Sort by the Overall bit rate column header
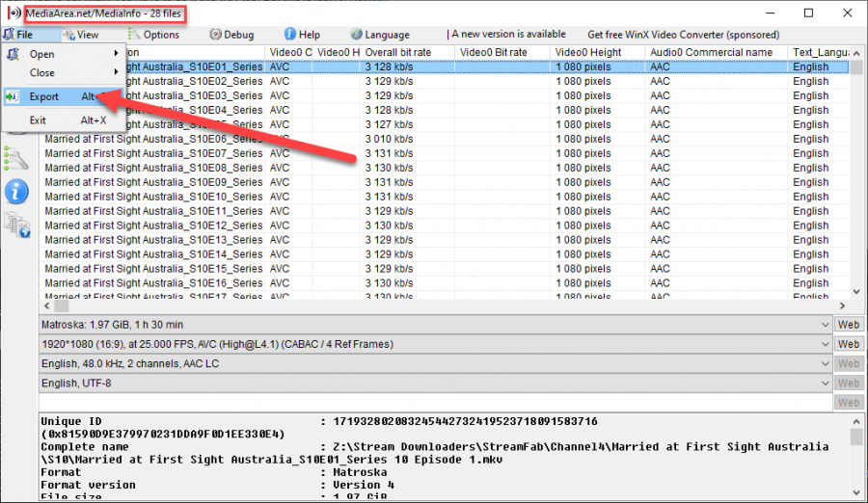868x503 pixels. 408,52
